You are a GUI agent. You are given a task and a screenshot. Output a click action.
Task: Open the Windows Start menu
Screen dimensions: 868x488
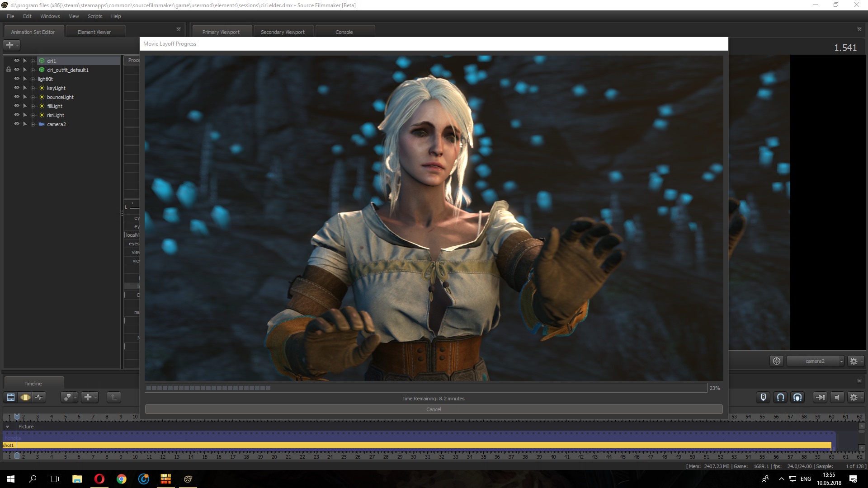click(x=11, y=479)
